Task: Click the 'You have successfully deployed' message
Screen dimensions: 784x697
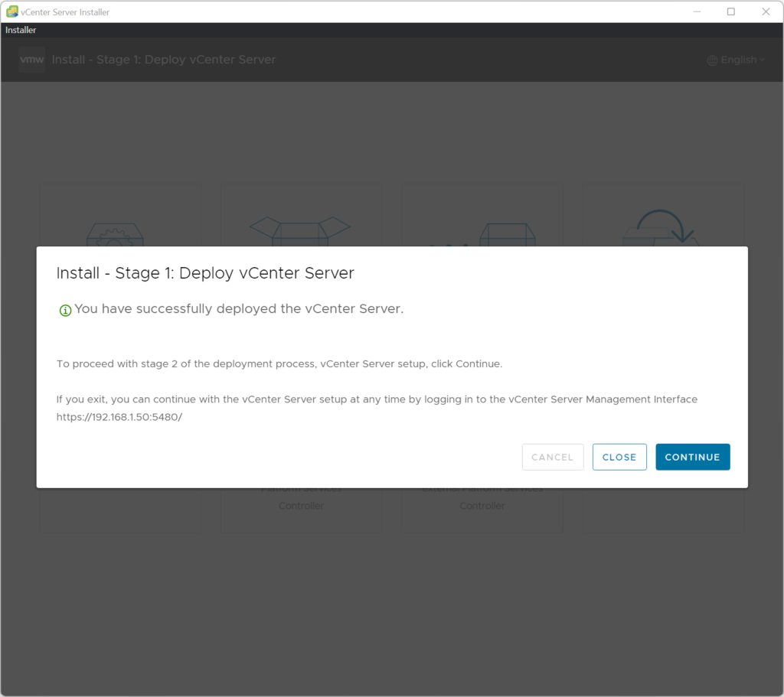Action: 239,309
